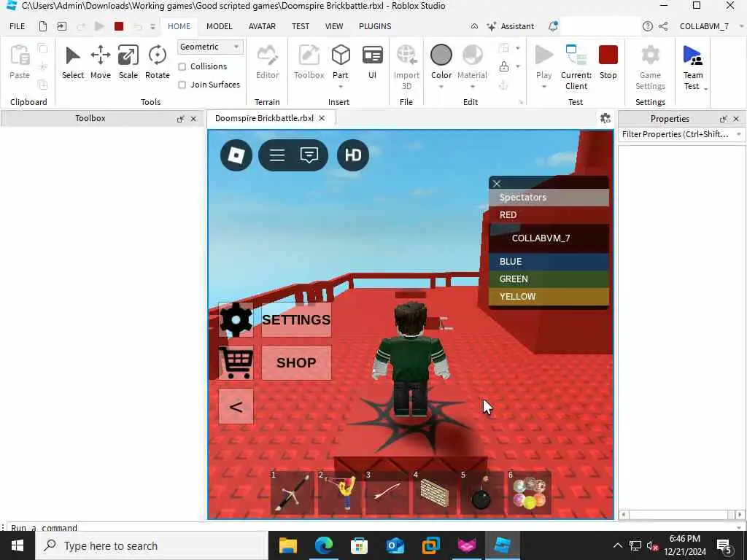Click the share icon
The width and height of the screenshot is (747, 560).
pos(662,26)
